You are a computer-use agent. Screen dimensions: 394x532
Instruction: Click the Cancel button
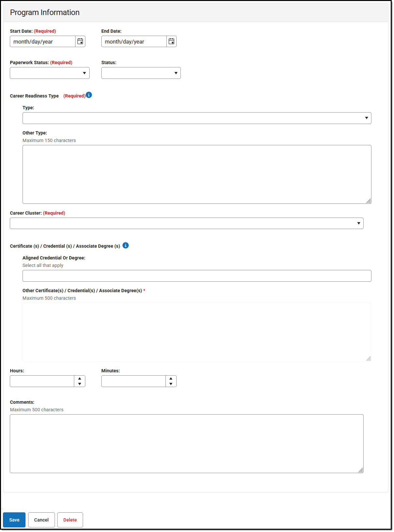point(42,520)
